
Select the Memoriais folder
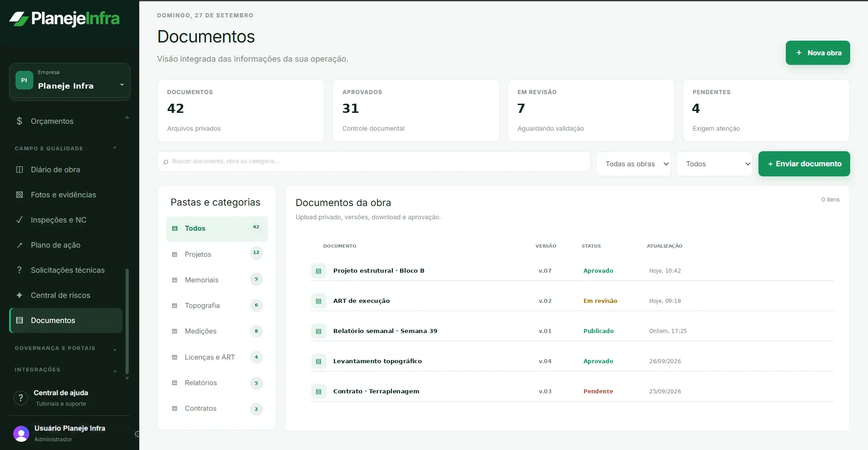[x=217, y=280]
